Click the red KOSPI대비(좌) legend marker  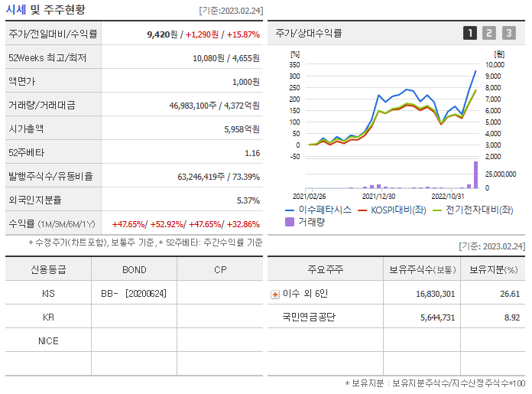362,210
